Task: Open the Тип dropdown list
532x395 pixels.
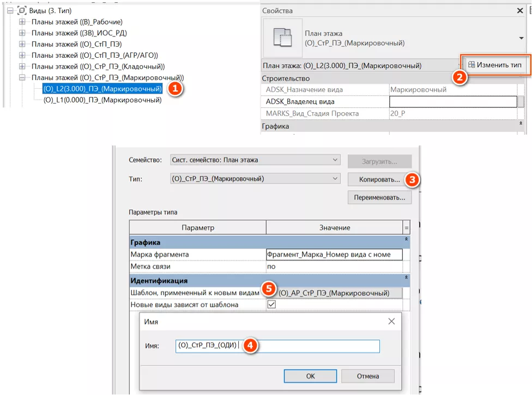Action: pos(335,179)
